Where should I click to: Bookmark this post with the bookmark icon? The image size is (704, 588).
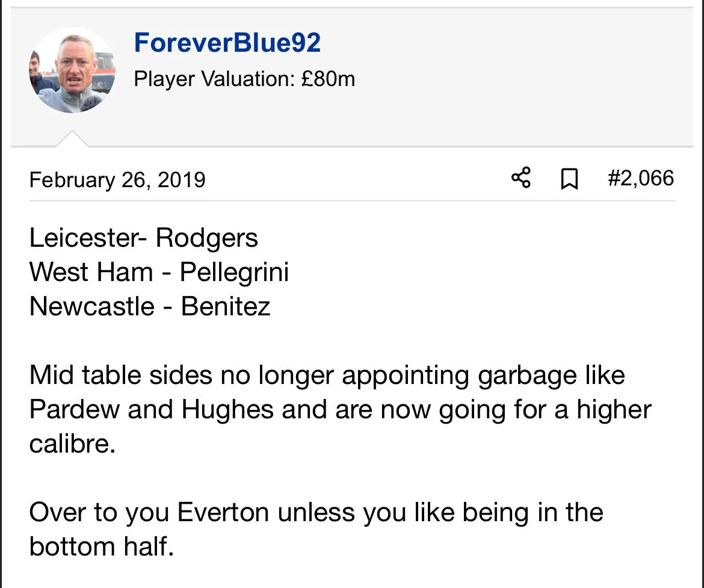pyautogui.click(x=569, y=179)
